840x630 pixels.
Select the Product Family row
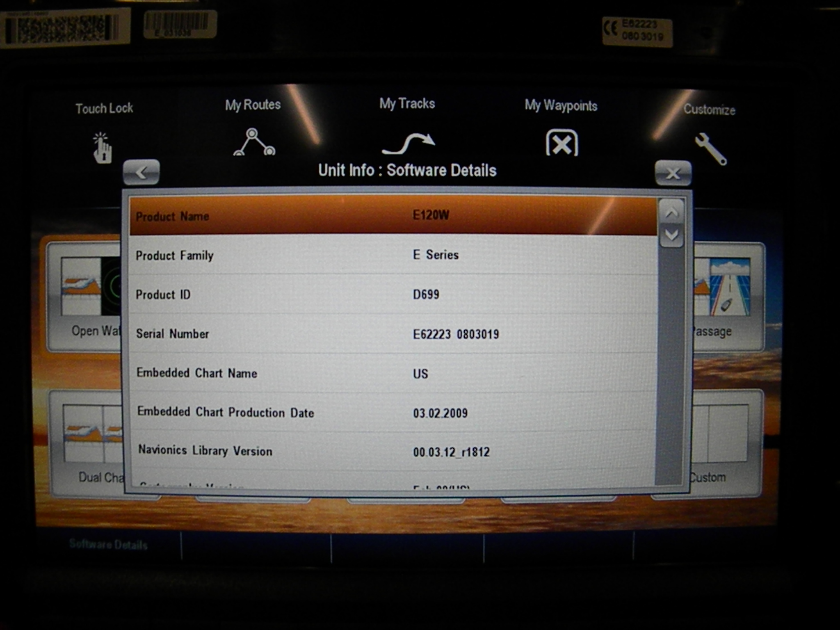click(x=393, y=255)
